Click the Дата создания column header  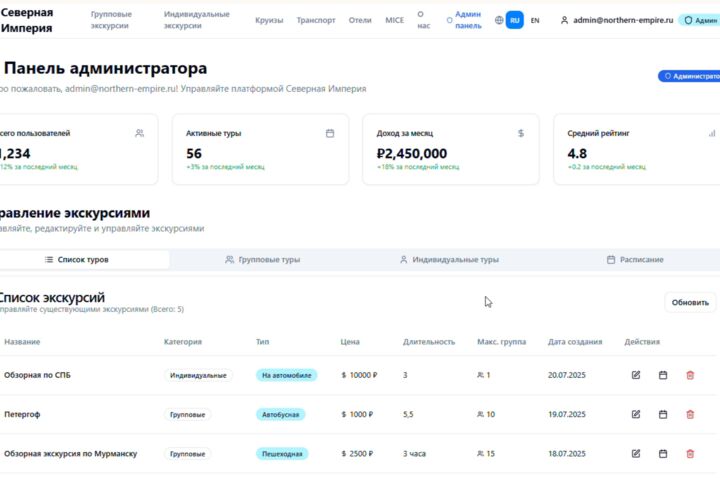(575, 342)
